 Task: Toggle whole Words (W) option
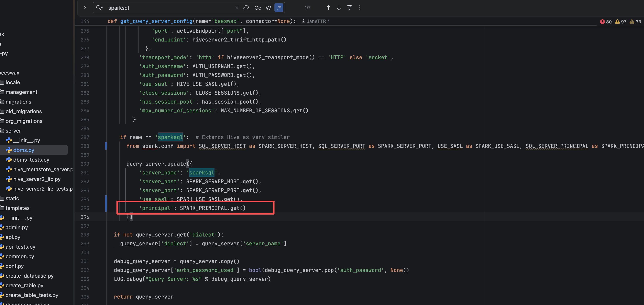(268, 8)
